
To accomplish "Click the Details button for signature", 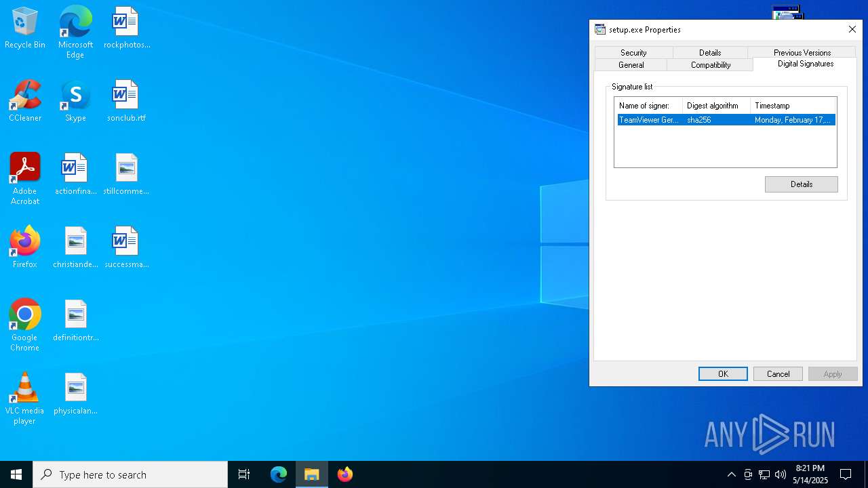I will (801, 184).
